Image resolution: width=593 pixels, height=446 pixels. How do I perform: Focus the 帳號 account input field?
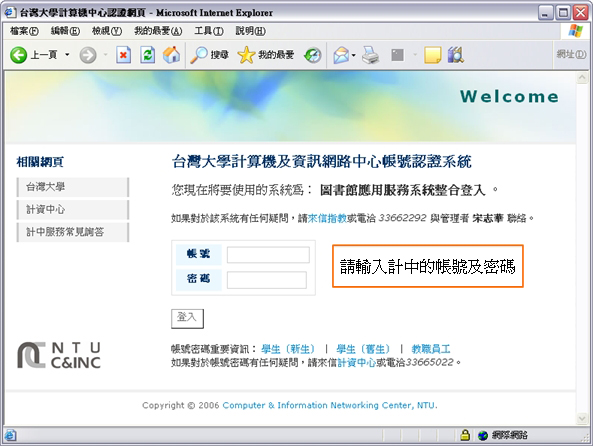268,255
